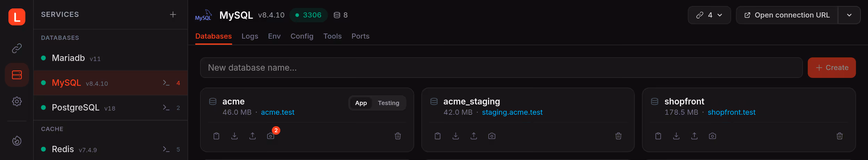This screenshot has height=160, width=868.
Task: Add a new service with plus icon
Action: (173, 15)
